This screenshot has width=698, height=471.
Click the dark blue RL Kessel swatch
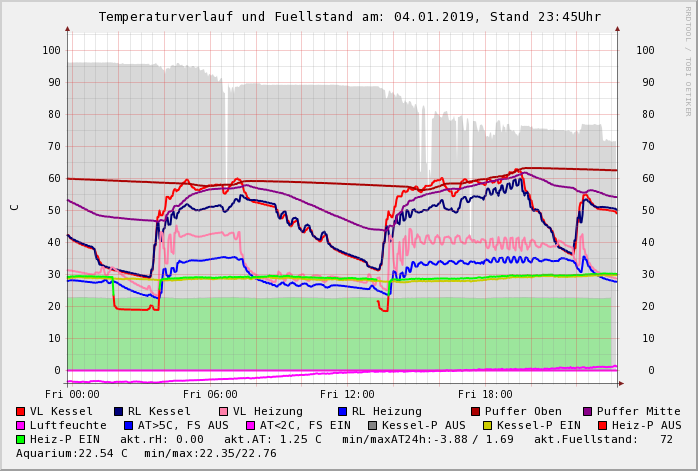118,411
